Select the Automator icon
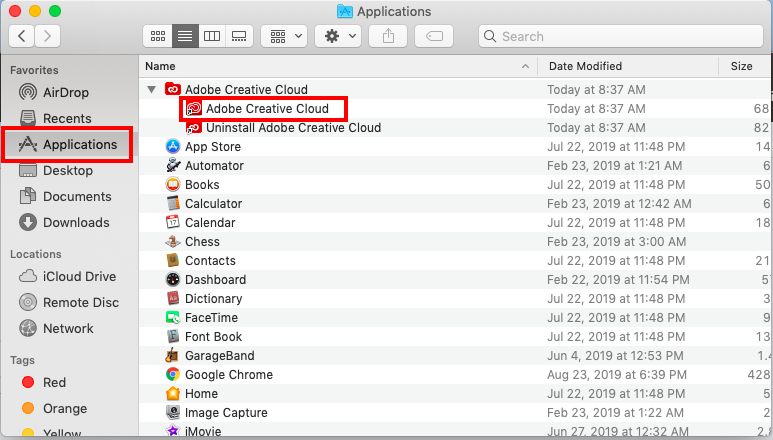This screenshot has height=440, width=773. [173, 166]
